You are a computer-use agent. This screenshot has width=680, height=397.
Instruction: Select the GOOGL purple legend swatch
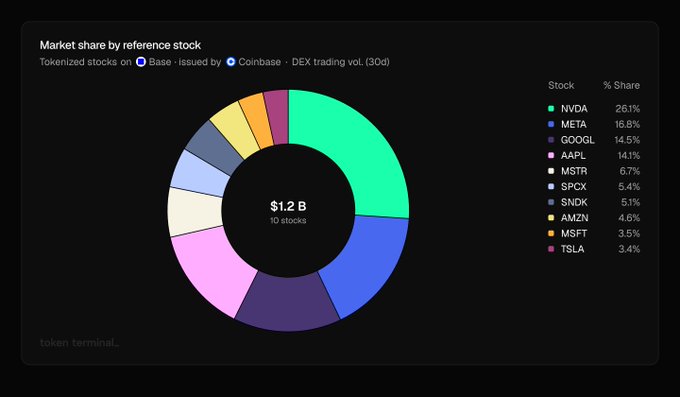pos(551,140)
